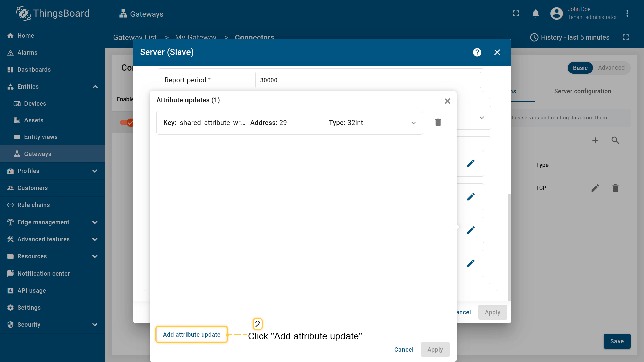Select Basic configuration mode
The image size is (644, 362).
(x=580, y=68)
